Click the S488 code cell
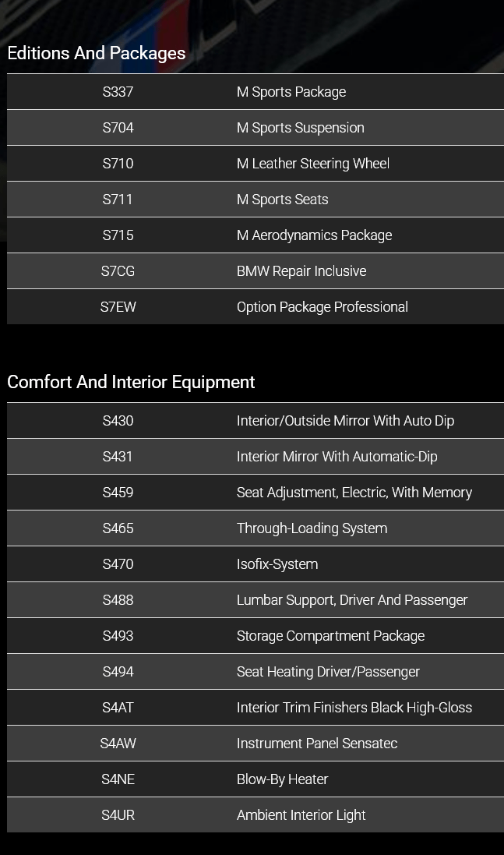Image resolution: width=504 pixels, height=855 pixels. (118, 600)
